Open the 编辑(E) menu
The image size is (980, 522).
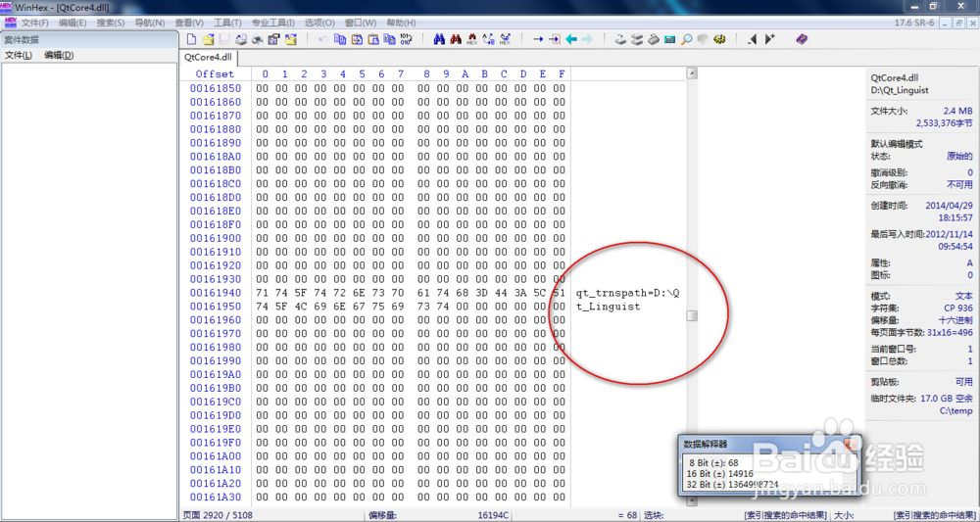click(73, 23)
